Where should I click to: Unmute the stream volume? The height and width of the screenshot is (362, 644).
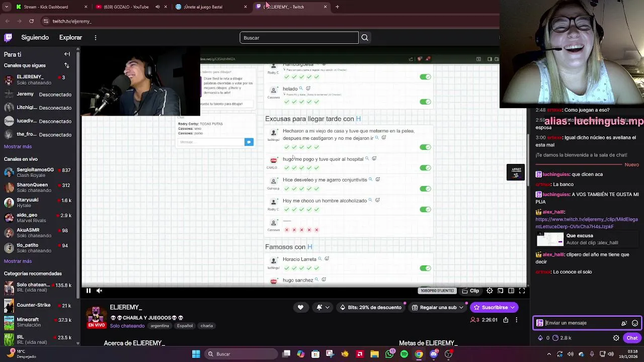[100, 291]
